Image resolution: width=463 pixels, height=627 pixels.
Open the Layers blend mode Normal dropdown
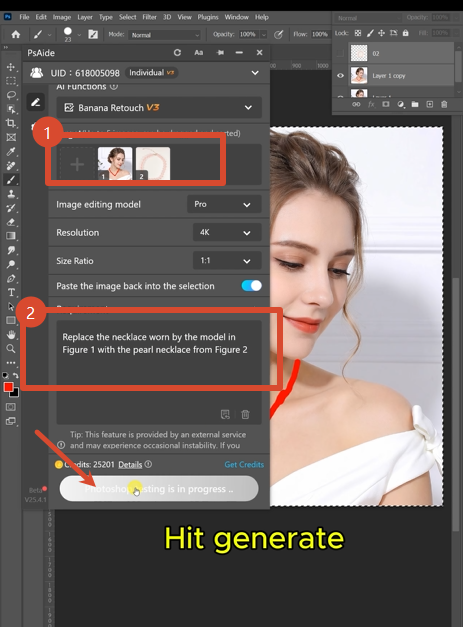pos(368,18)
